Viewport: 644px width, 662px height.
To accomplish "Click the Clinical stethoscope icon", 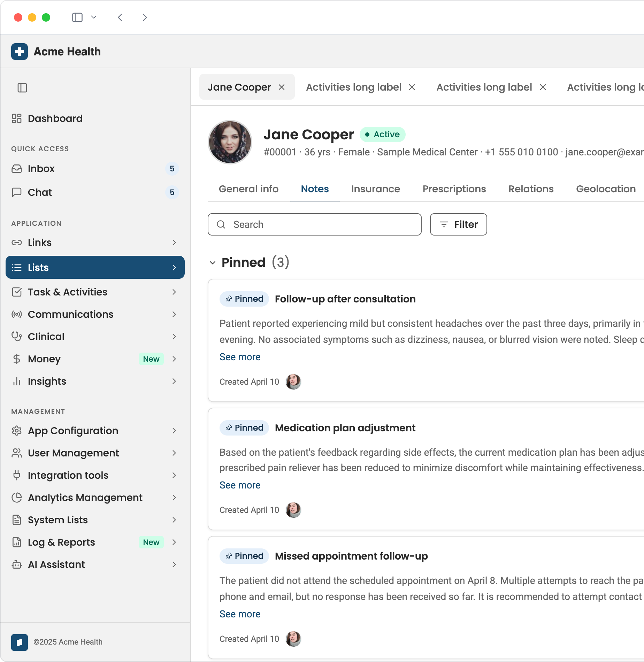I will click(x=17, y=337).
